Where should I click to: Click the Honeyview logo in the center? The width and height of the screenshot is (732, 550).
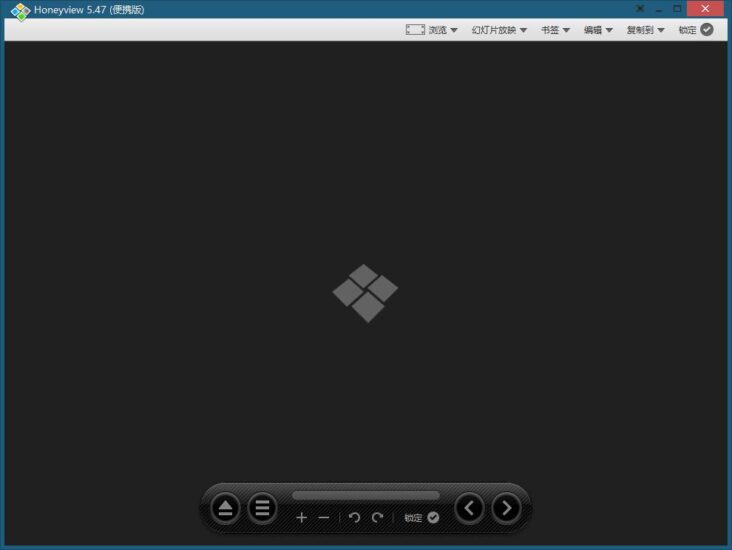(x=365, y=293)
